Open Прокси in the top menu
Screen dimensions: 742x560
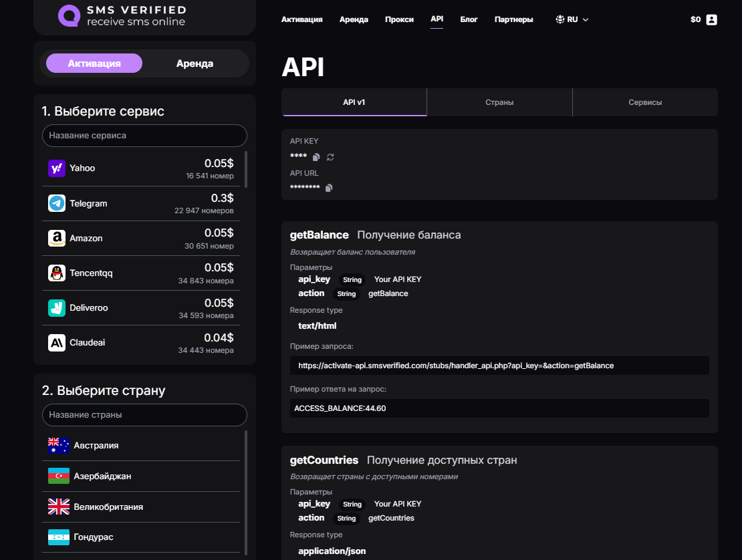399,19
